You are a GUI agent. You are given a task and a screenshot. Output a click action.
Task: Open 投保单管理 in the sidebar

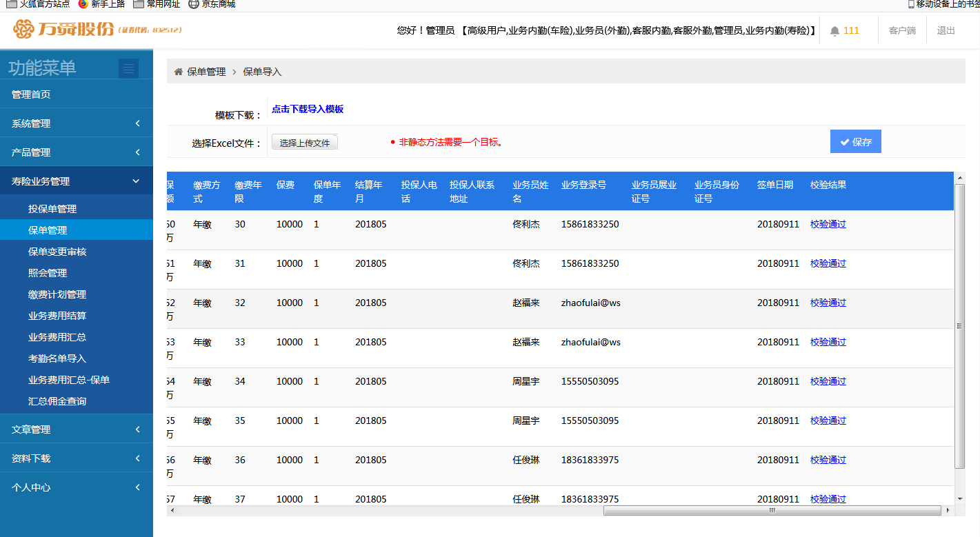click(52, 209)
